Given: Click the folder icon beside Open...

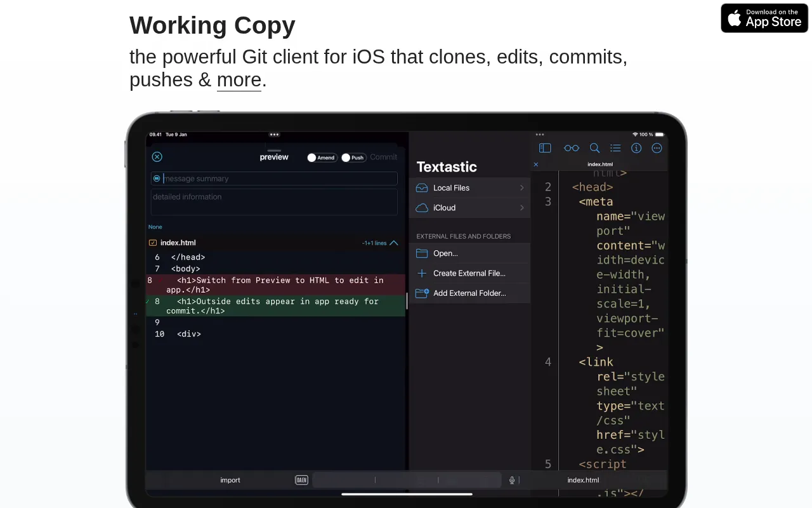Looking at the screenshot, I should pyautogui.click(x=422, y=253).
